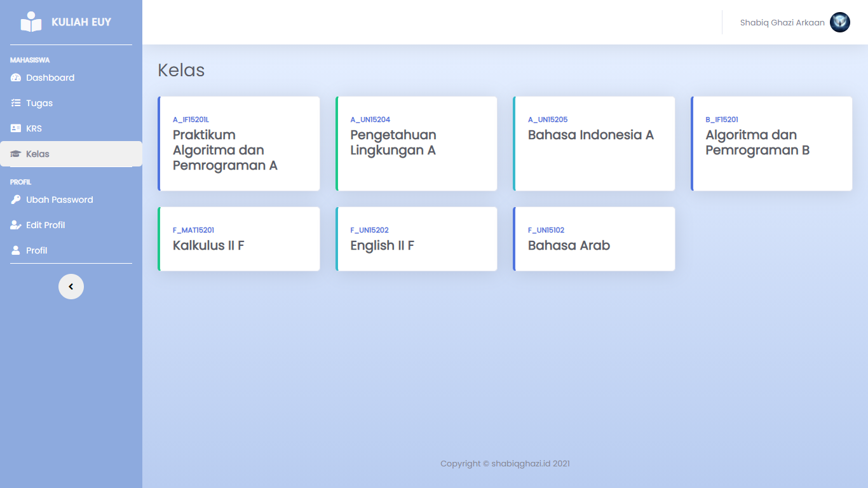Viewport: 868px width, 488px height.
Task: Click the Profil person icon
Action: [17, 250]
